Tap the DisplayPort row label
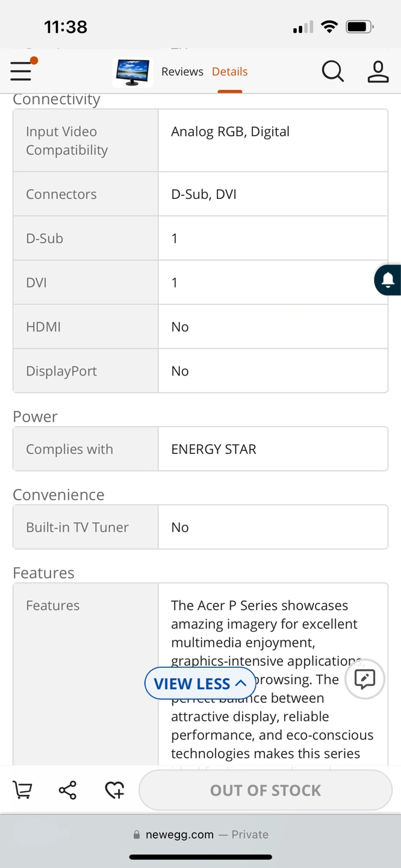 61,371
